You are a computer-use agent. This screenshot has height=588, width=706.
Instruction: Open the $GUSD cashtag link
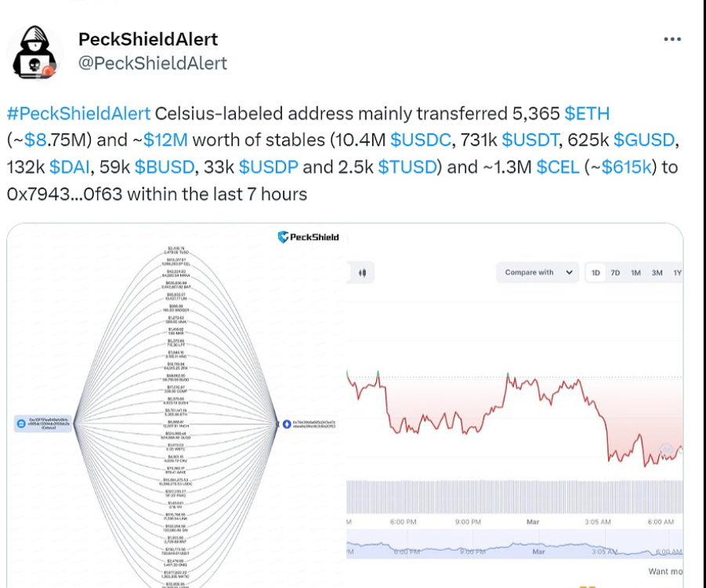(x=643, y=140)
